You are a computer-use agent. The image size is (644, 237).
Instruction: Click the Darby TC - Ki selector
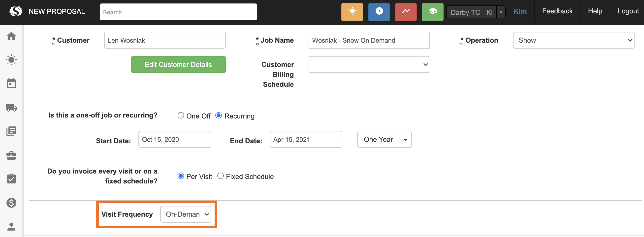point(471,12)
